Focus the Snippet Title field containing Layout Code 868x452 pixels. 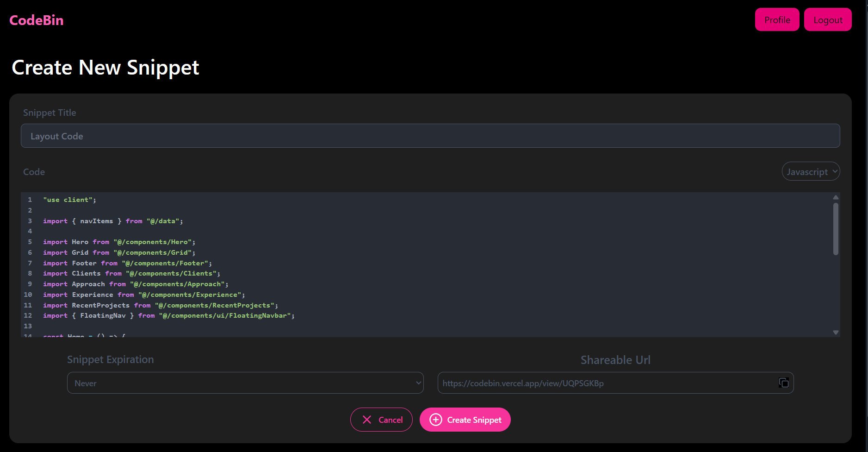[x=430, y=136]
